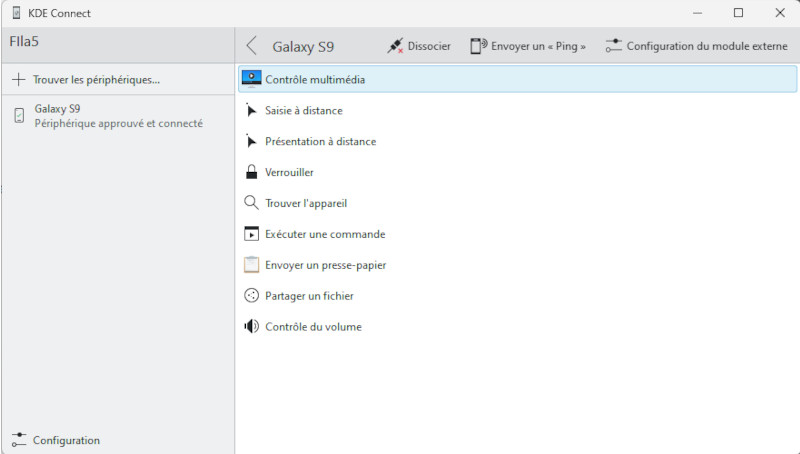Click the plus icon for Trouver les périphériques
The height and width of the screenshot is (454, 800).
coord(18,80)
